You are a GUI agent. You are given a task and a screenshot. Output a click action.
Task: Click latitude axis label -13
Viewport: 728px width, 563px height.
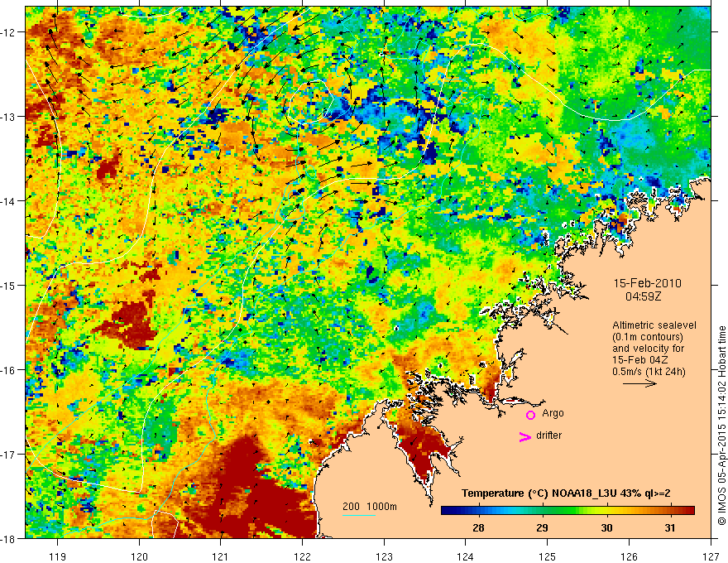[9, 117]
